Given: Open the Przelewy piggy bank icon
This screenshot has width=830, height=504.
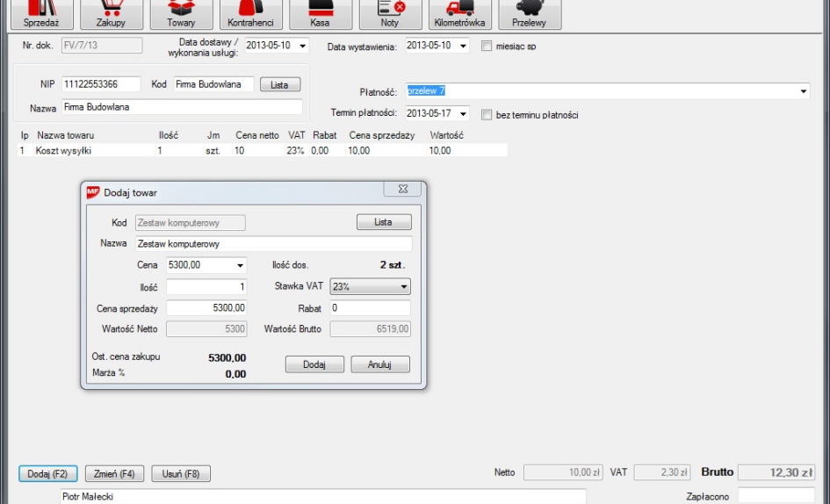Looking at the screenshot, I should tap(529, 13).
